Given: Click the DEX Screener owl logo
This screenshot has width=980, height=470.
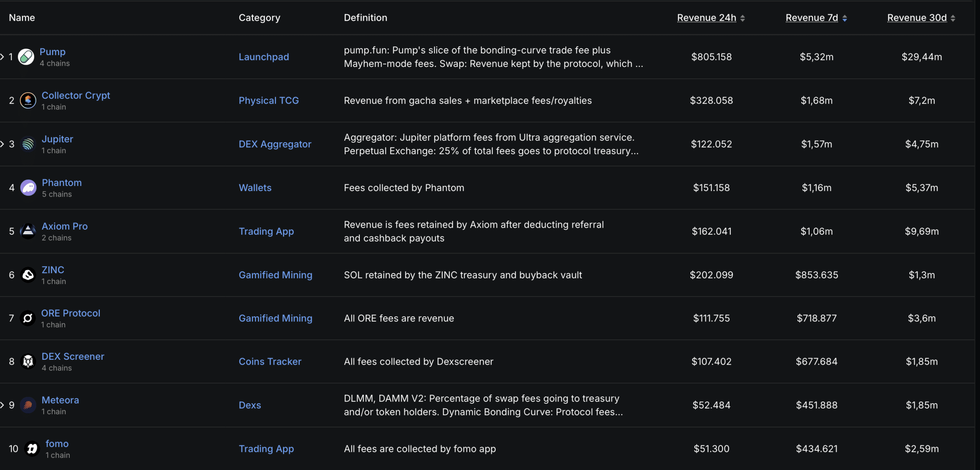Looking at the screenshot, I should pos(28,362).
